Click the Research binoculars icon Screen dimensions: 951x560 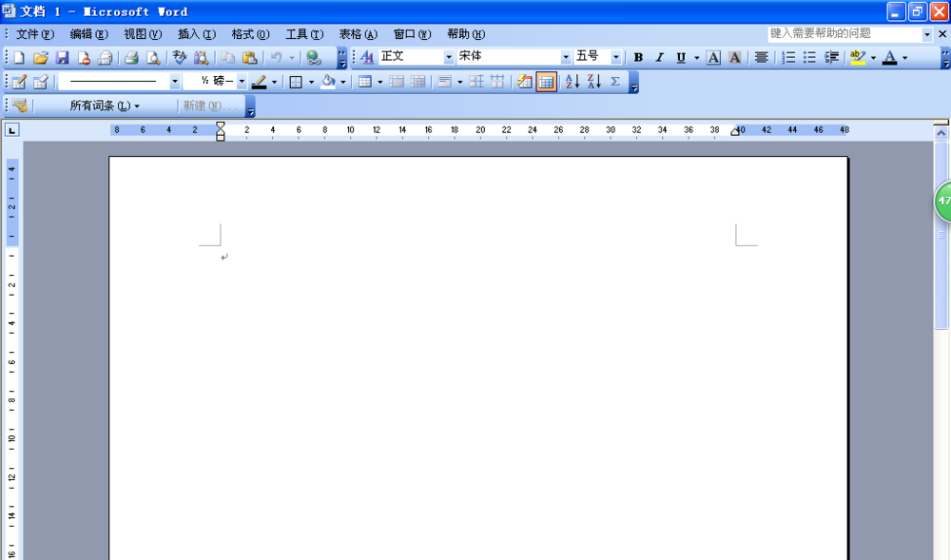pyautogui.click(x=201, y=58)
